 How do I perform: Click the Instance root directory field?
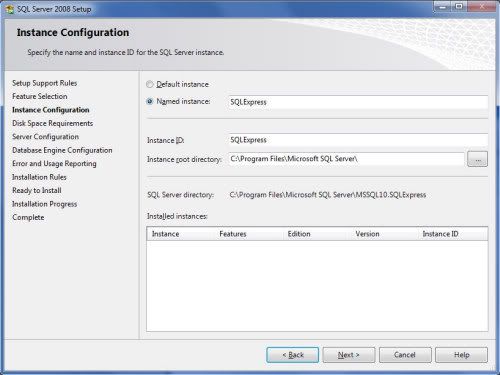pos(346,159)
